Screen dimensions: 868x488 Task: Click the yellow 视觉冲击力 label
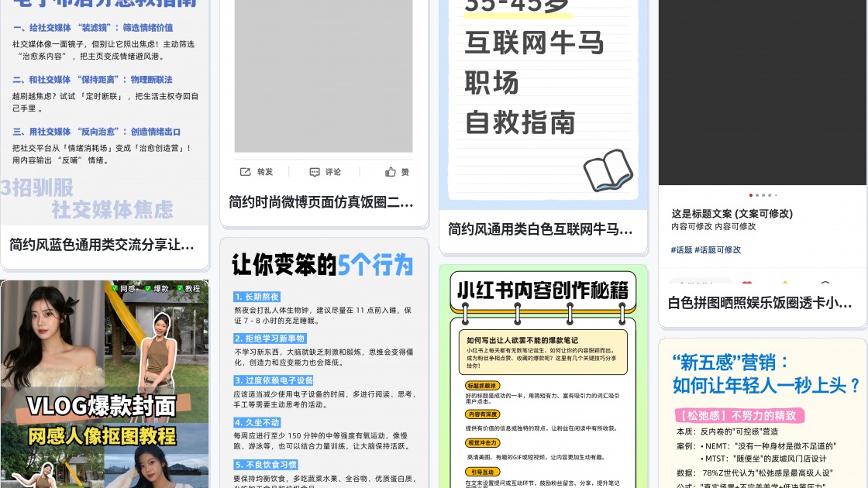483,443
